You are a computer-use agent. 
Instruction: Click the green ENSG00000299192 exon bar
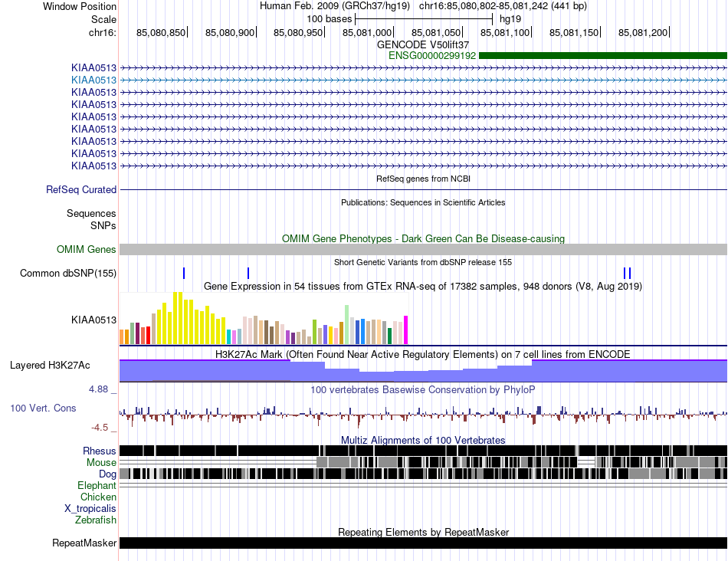(x=602, y=56)
